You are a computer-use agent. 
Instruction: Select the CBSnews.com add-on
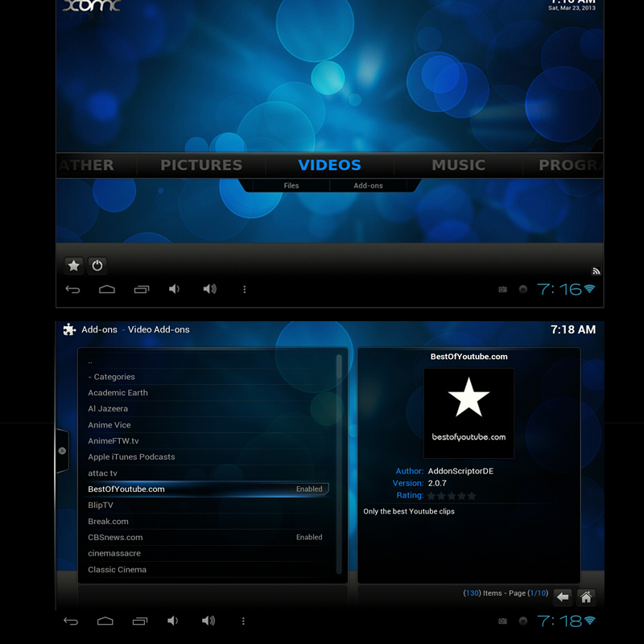tap(208, 537)
